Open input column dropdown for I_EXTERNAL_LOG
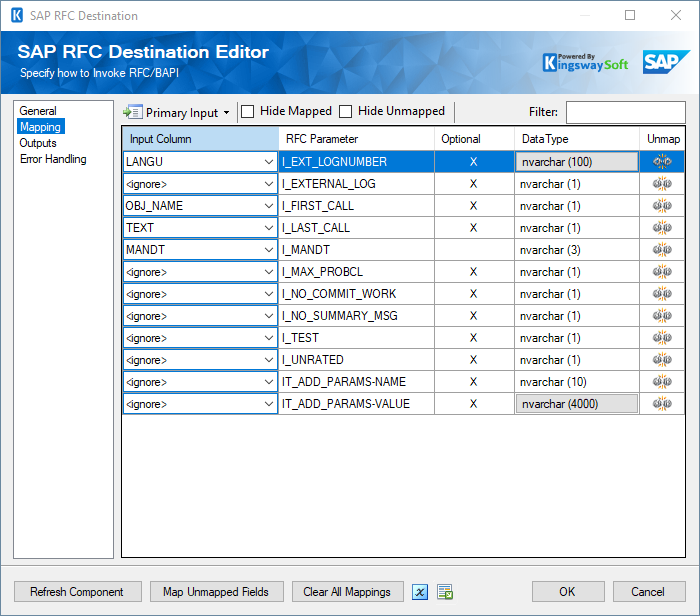Screen dimensions: 700x616 tap(269, 183)
